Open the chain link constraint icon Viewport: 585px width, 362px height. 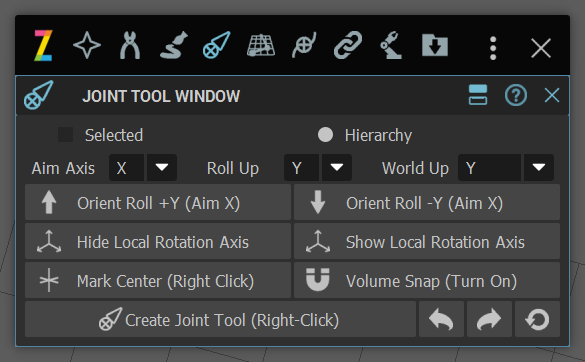[348, 45]
